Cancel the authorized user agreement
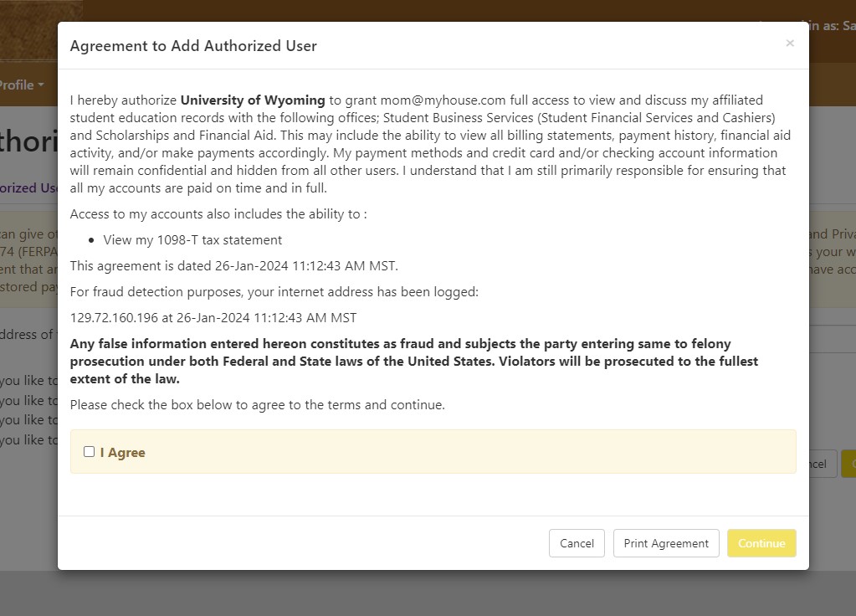 tap(577, 543)
